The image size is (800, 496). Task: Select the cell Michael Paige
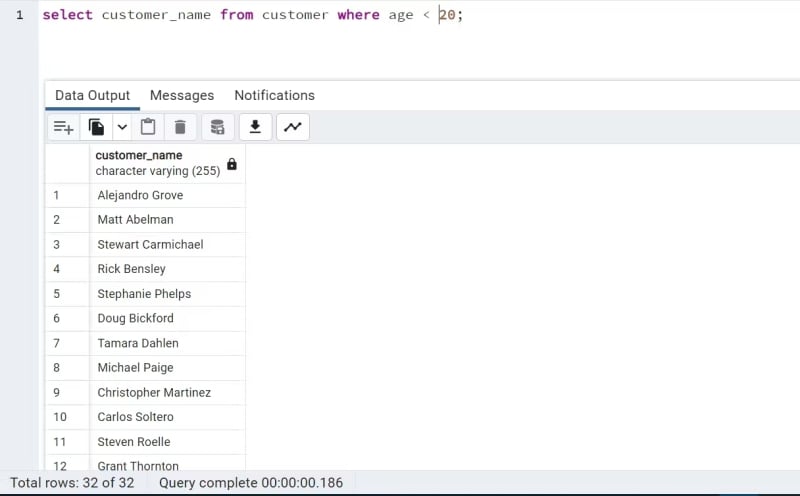pyautogui.click(x=167, y=368)
